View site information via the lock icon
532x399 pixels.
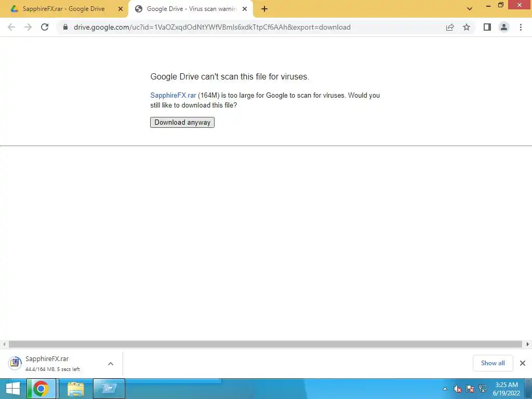[x=65, y=27]
